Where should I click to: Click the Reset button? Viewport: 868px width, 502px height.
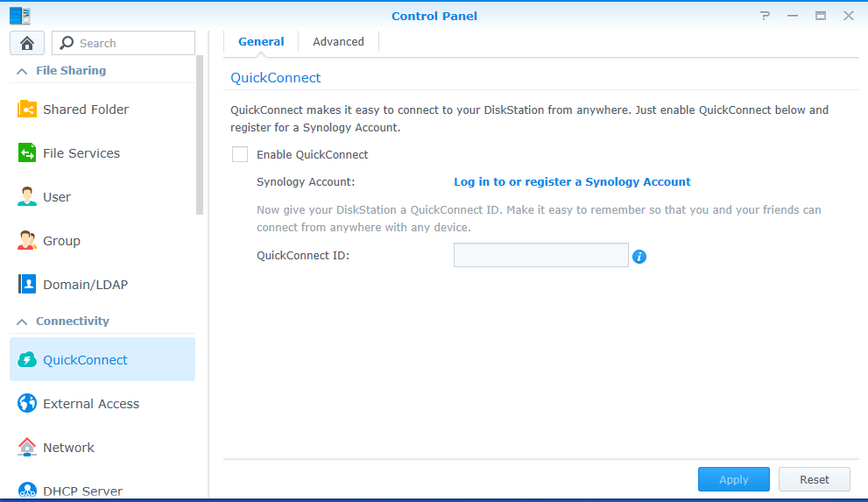coord(815,479)
